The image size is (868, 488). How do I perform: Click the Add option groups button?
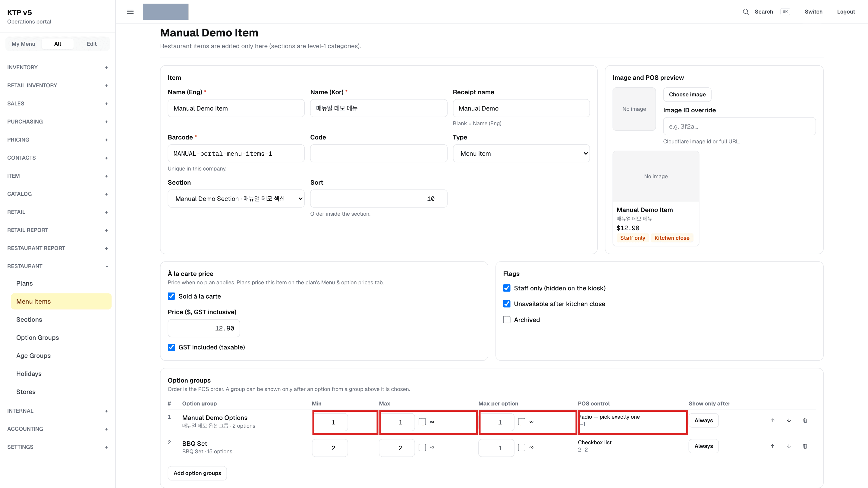coord(197,473)
